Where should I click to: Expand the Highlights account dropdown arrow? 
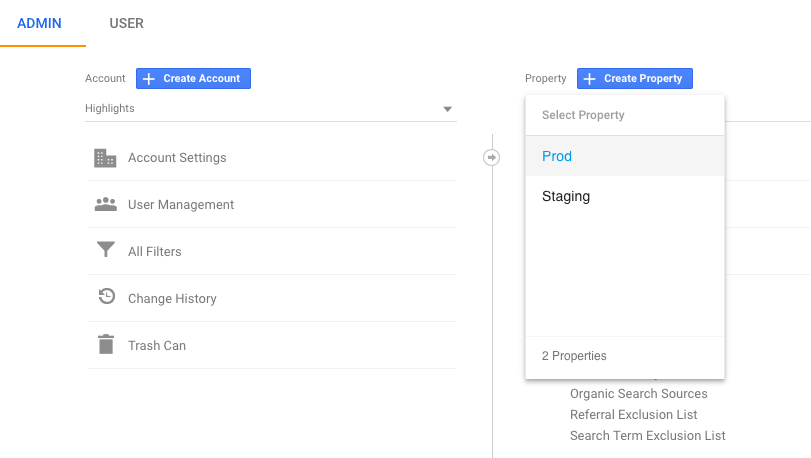(x=447, y=109)
